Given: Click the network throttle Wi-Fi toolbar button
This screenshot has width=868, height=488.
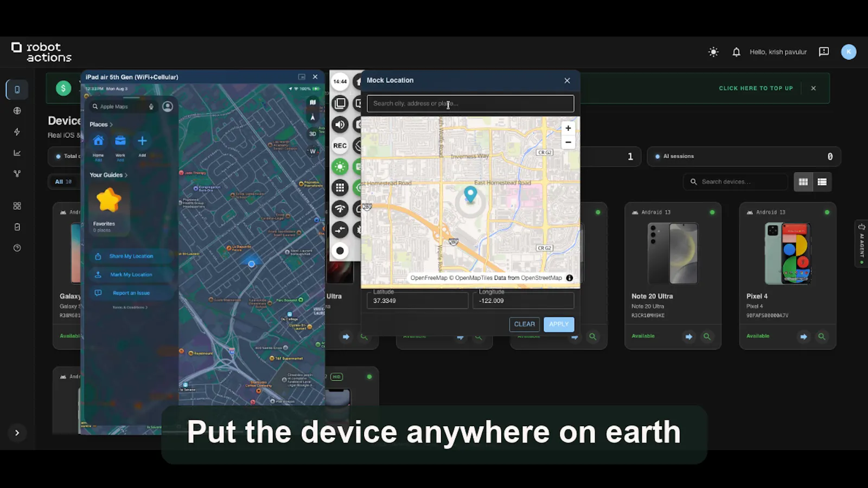Looking at the screenshot, I should pyautogui.click(x=340, y=209).
